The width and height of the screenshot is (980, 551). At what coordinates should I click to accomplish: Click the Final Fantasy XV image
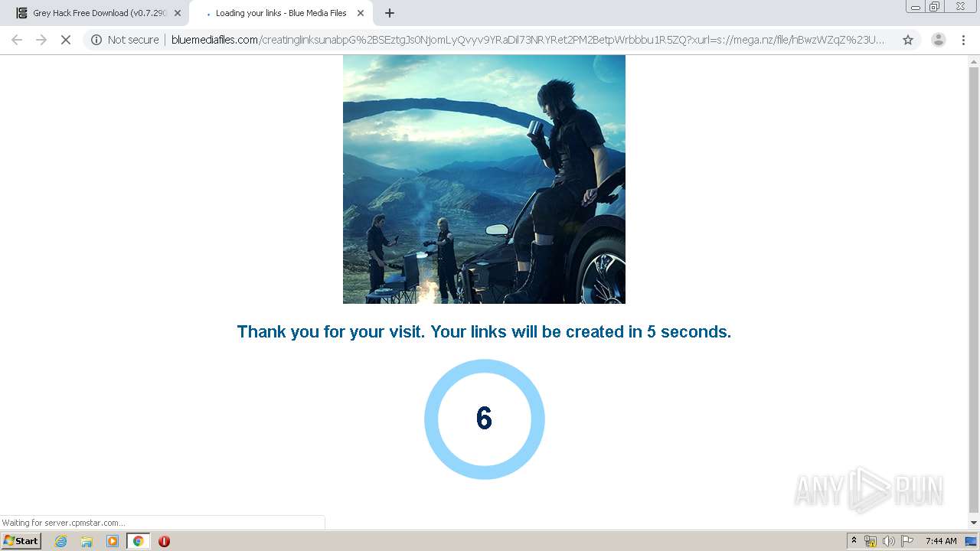coord(484,179)
